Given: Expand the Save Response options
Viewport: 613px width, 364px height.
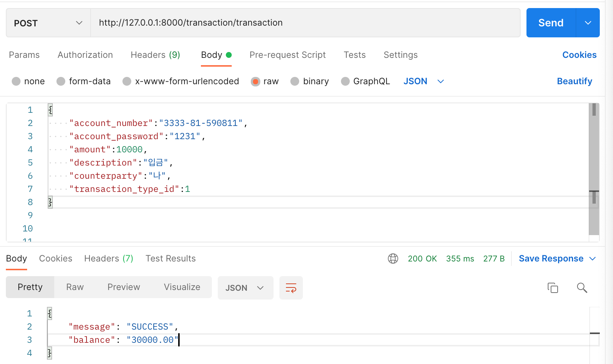Looking at the screenshot, I should (x=593, y=259).
